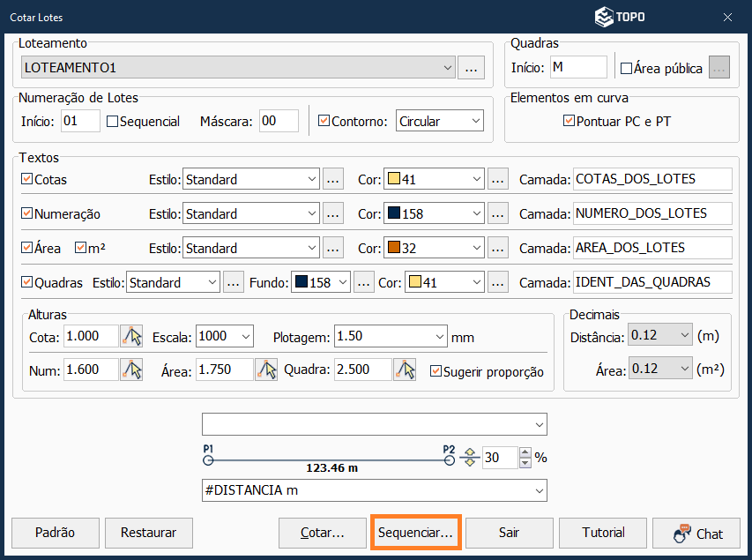Uncheck Pontuar PC e PT
Screen dimensions: 752x560
click(569, 121)
